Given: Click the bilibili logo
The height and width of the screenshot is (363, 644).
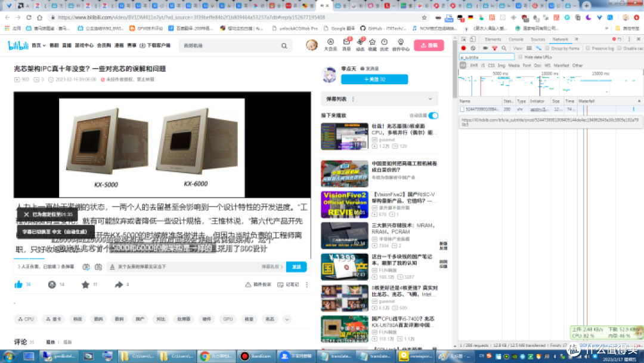Looking at the screenshot, I should [x=18, y=45].
